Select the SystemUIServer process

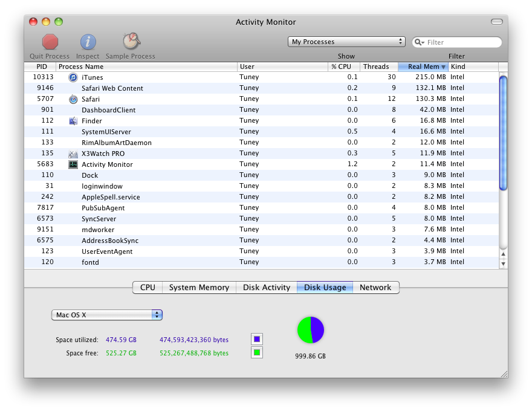click(x=261, y=132)
